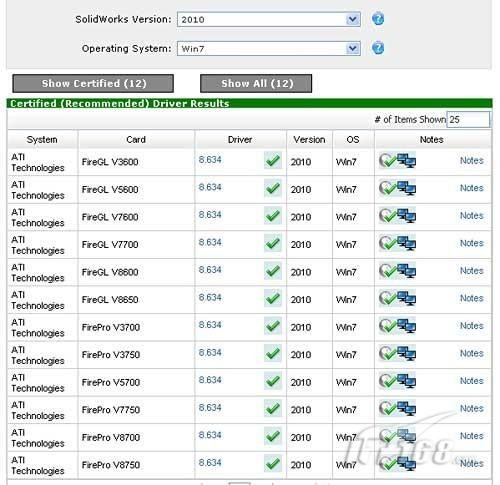Open Notes link for FirePro V5700
Viewport: 500px width, 485px height.
[x=472, y=381]
